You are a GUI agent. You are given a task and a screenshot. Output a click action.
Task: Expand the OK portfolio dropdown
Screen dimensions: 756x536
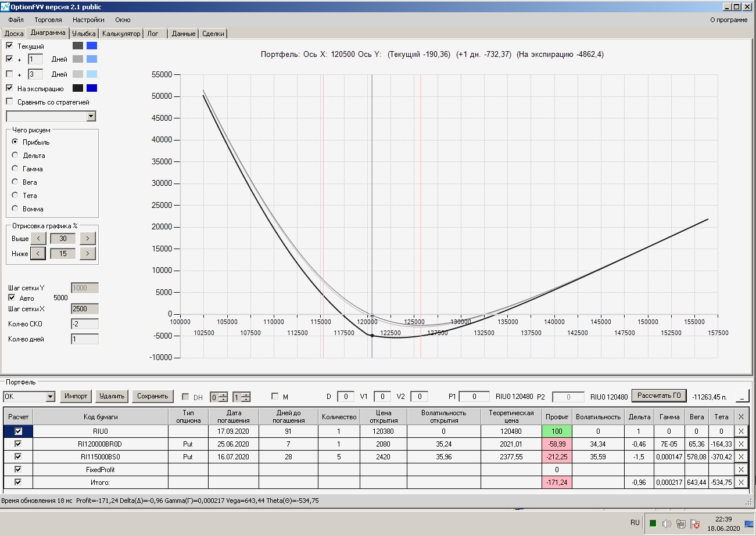pos(50,397)
